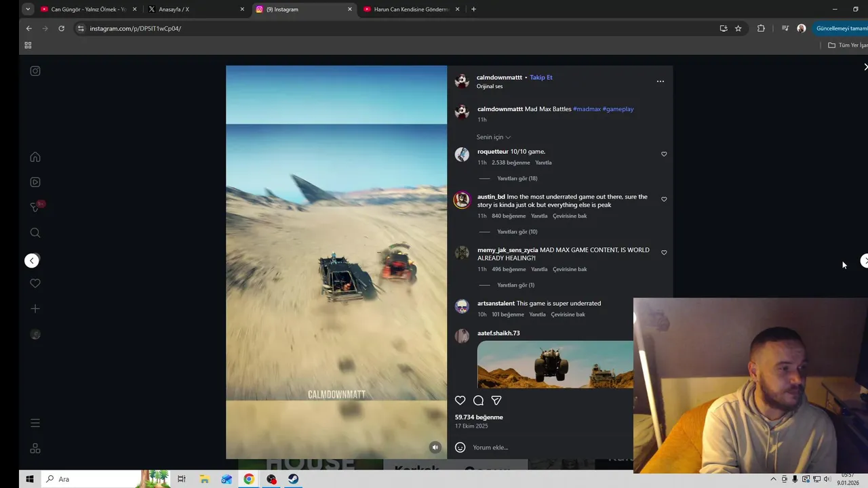Expand 'Yanıtları gör (1)' replies

pyautogui.click(x=516, y=285)
